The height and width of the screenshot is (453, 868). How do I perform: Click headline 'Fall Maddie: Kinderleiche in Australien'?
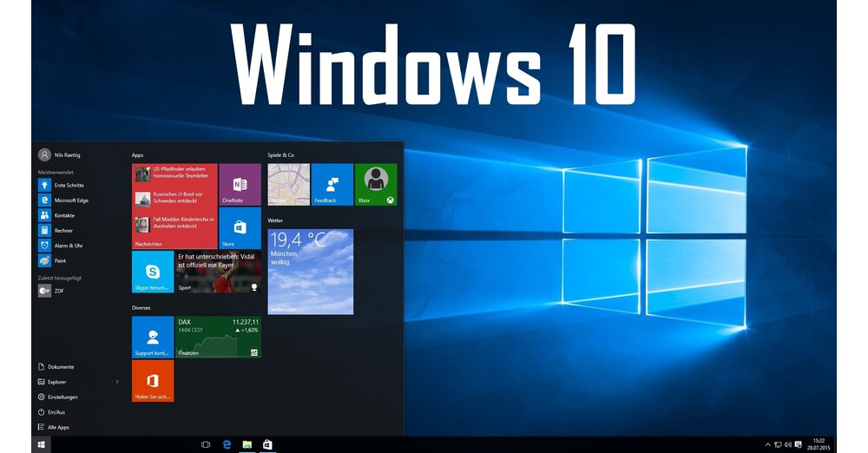click(184, 223)
